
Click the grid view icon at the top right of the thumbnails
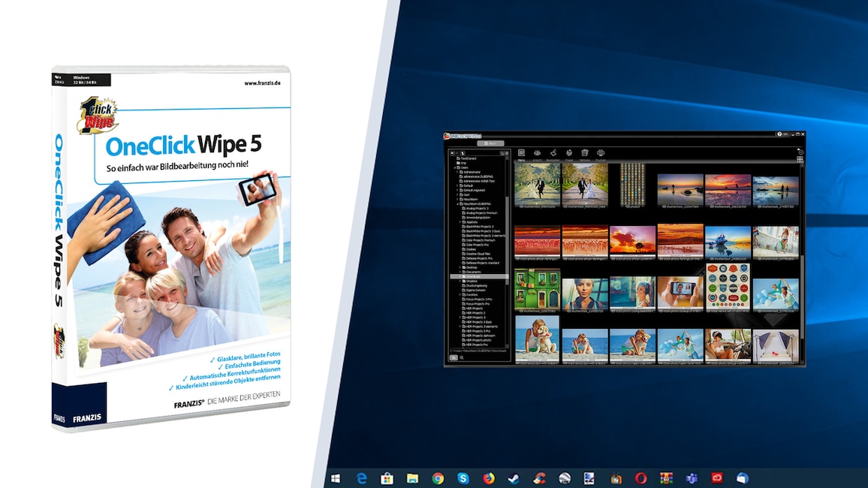point(800,159)
